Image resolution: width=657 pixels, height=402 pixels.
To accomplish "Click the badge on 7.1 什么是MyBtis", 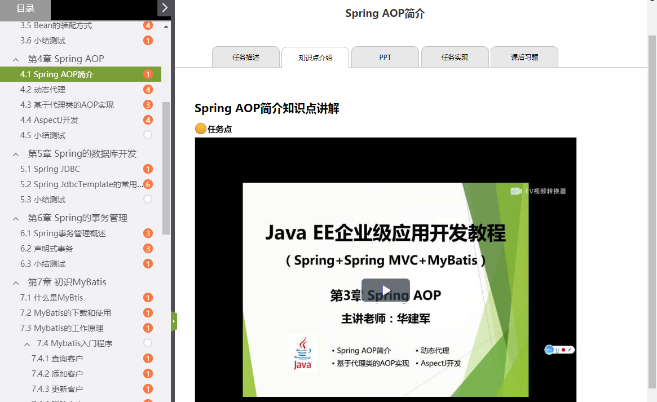I will coord(148,298).
